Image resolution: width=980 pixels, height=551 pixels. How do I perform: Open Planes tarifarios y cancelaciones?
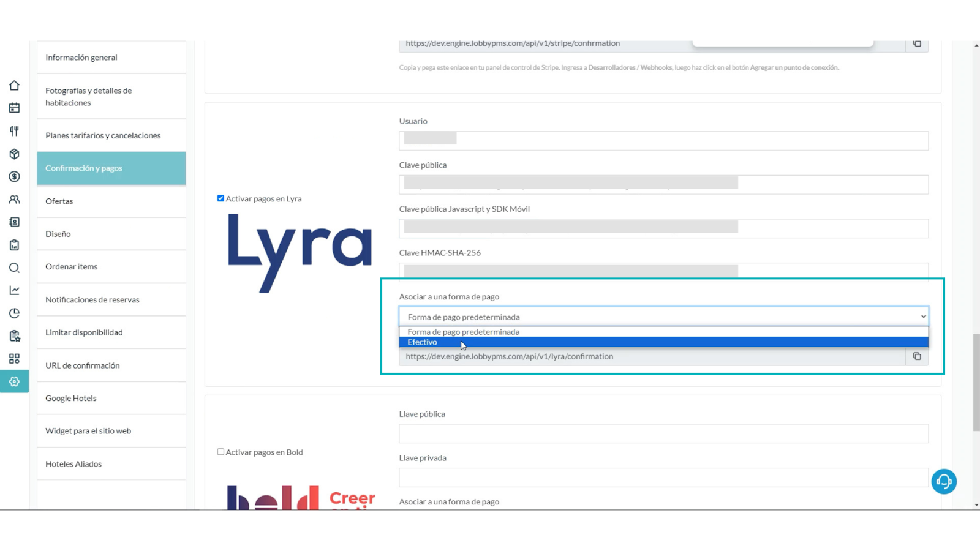[111, 135]
